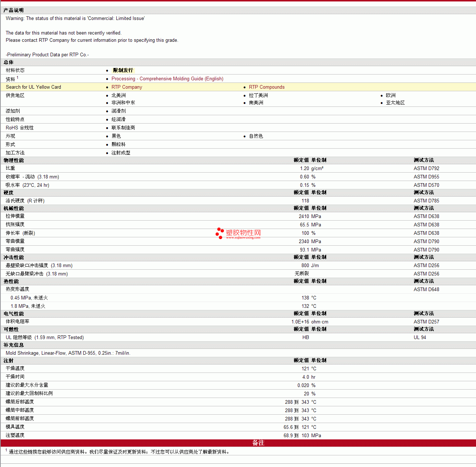Click the 'Preliminary Product Data per RTP Co.' line

coord(47,55)
